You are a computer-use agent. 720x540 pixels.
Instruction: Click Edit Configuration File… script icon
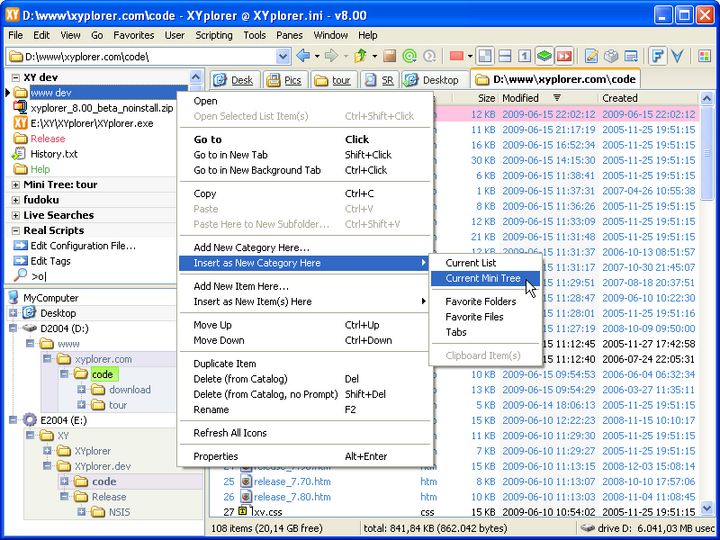[x=20, y=246]
